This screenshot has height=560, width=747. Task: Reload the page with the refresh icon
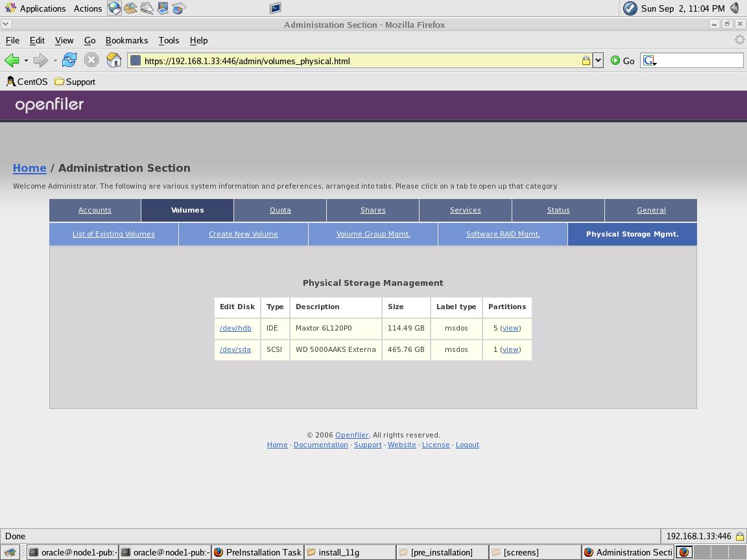coord(69,60)
